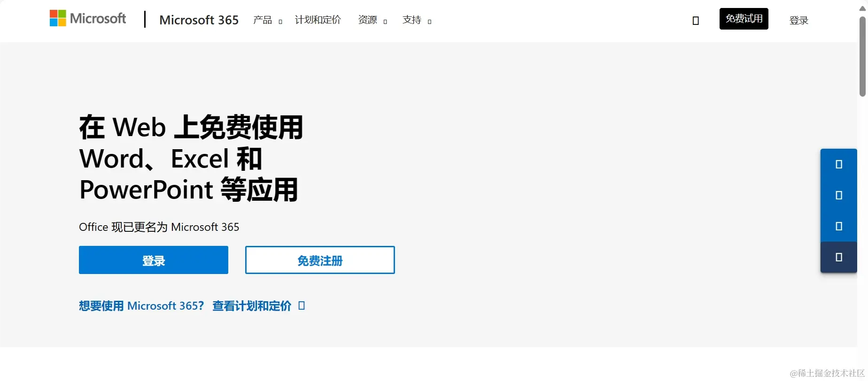Click the vertical scrollbar thumb

tap(862, 56)
